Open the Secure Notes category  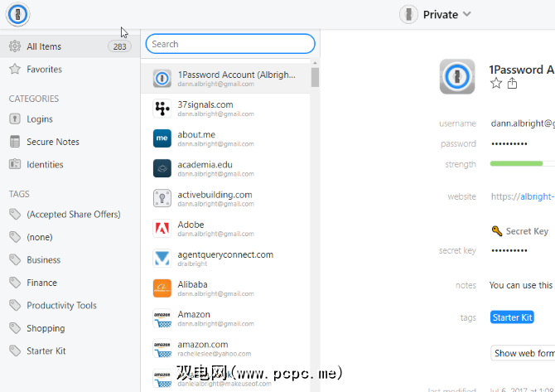pyautogui.click(x=70, y=142)
